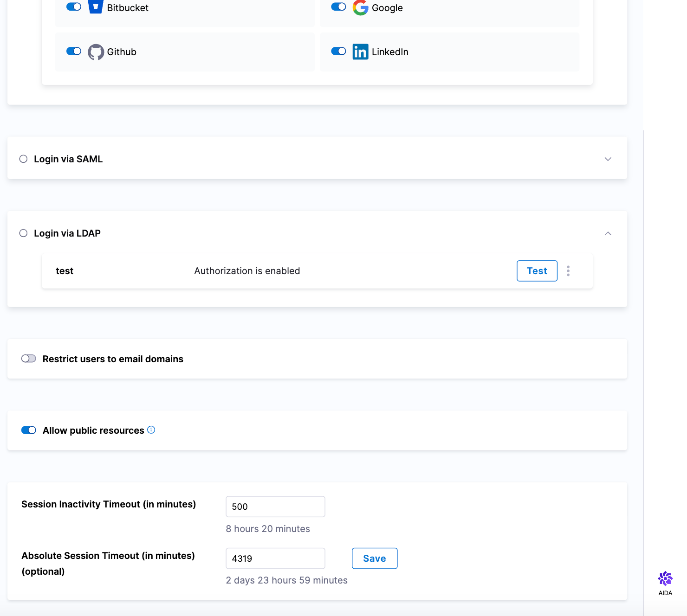Click the Absolute Session Timeout field
687x616 pixels.
point(275,558)
